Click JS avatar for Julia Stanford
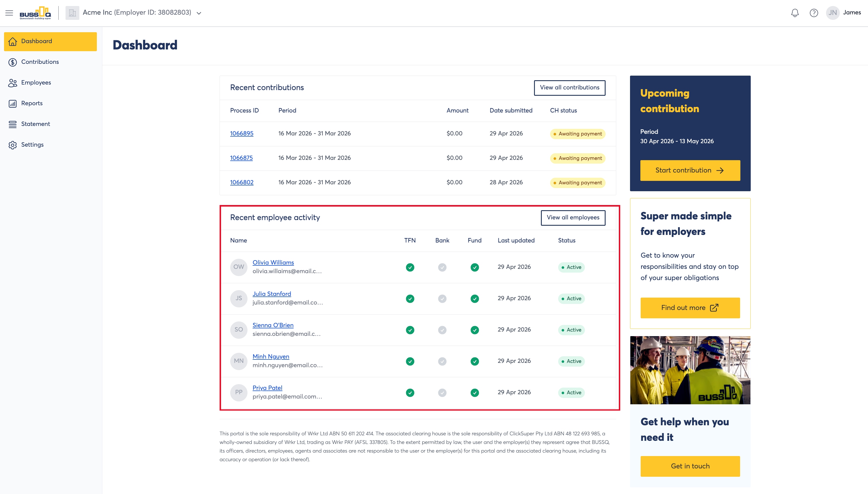The image size is (868, 494). 239,298
